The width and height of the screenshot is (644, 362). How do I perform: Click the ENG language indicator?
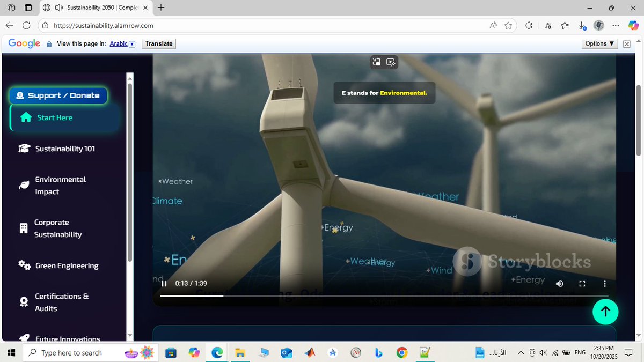pyautogui.click(x=580, y=352)
